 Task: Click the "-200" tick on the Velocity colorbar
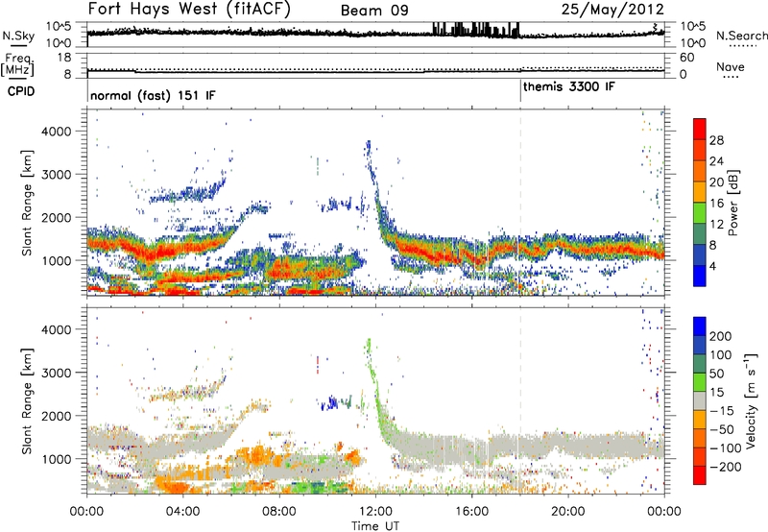pos(724,467)
